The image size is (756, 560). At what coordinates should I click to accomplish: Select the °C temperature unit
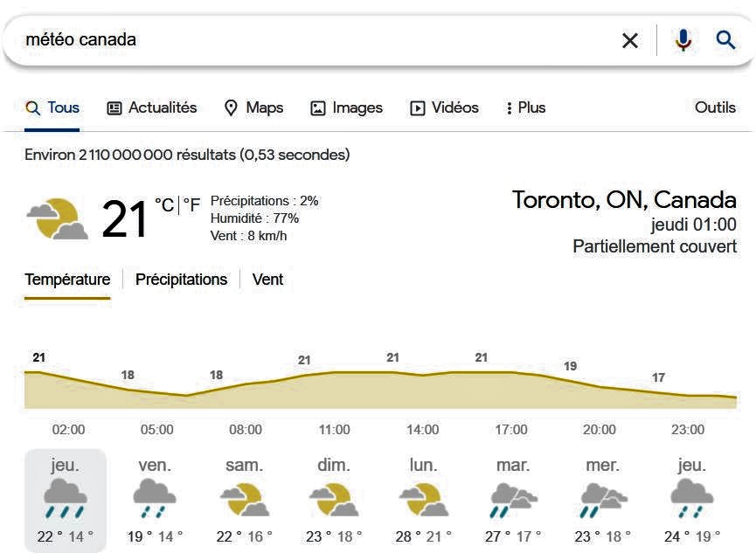[164, 205]
